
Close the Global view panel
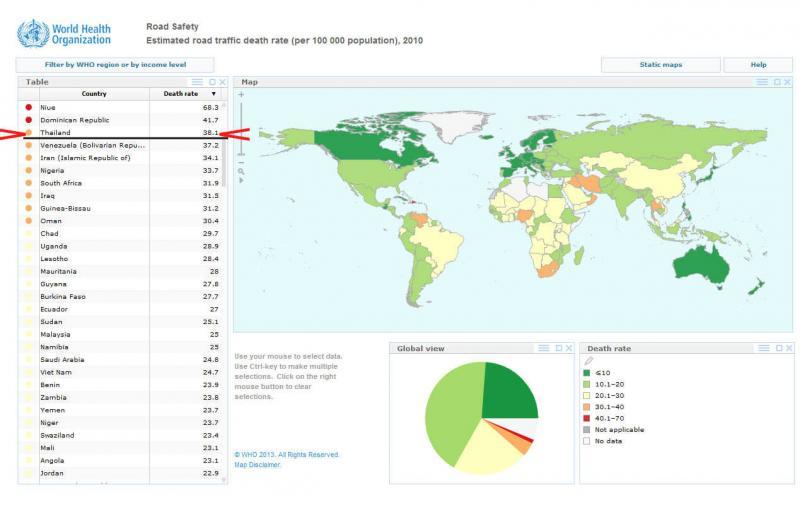pyautogui.click(x=569, y=348)
